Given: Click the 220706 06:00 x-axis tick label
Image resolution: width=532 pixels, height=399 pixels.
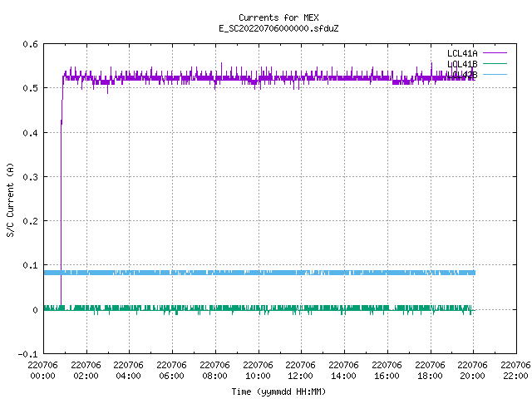Looking at the screenshot, I should [x=171, y=371].
